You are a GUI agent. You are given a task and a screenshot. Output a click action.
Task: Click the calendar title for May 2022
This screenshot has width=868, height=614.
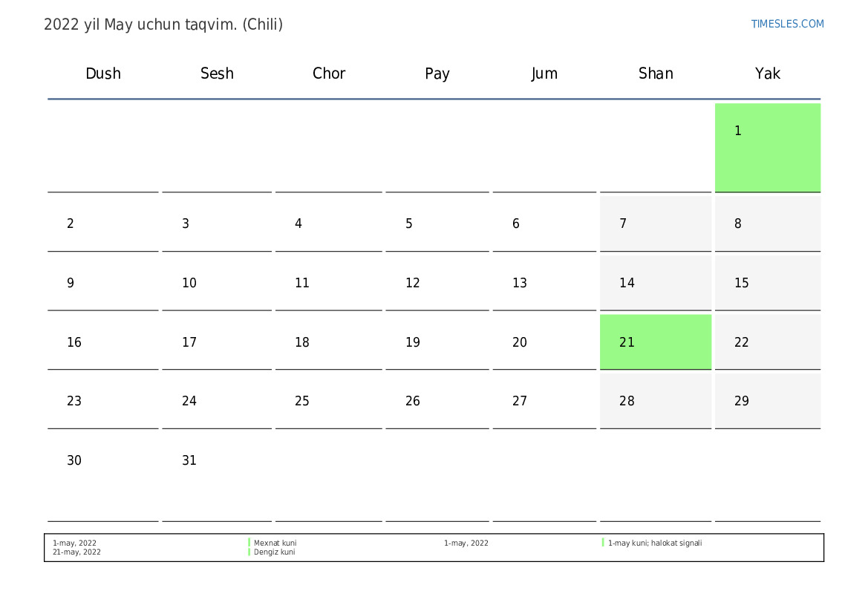tap(163, 25)
